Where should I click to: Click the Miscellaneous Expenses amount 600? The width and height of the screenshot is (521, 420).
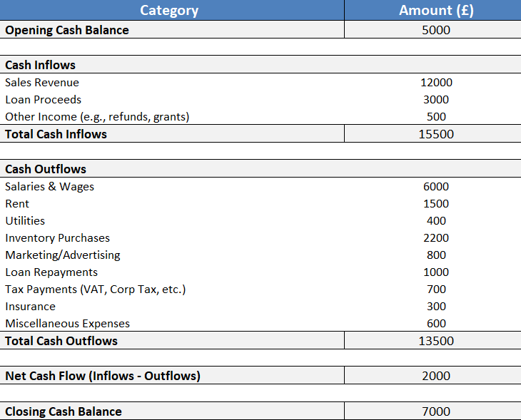click(436, 324)
